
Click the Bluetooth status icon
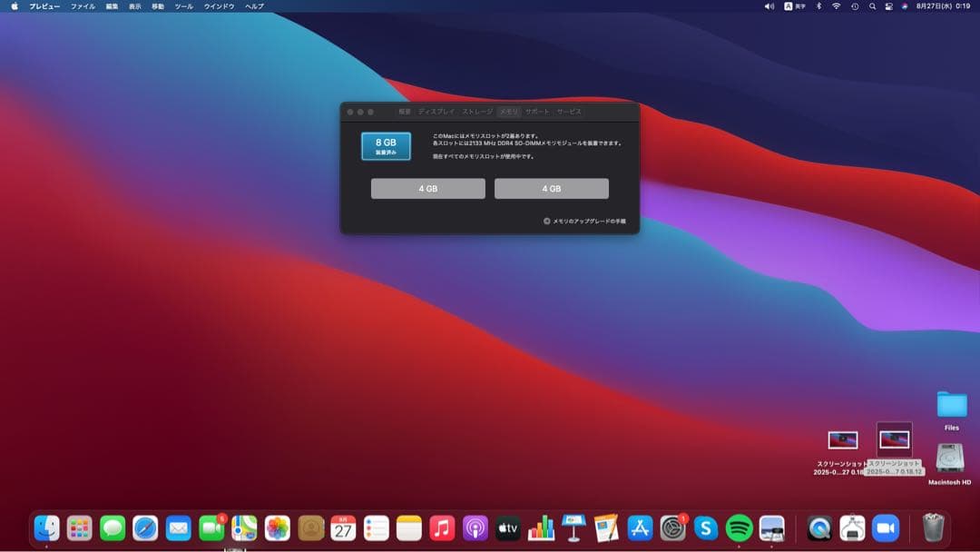pos(819,7)
